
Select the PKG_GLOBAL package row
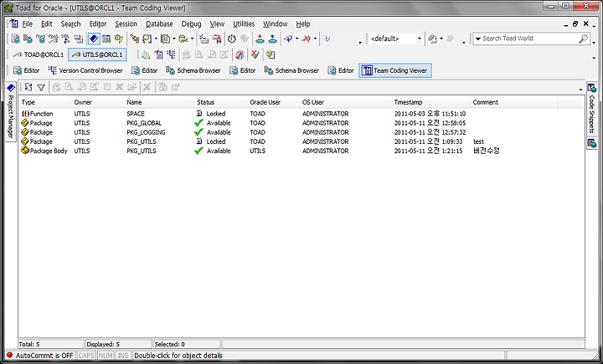pos(301,123)
